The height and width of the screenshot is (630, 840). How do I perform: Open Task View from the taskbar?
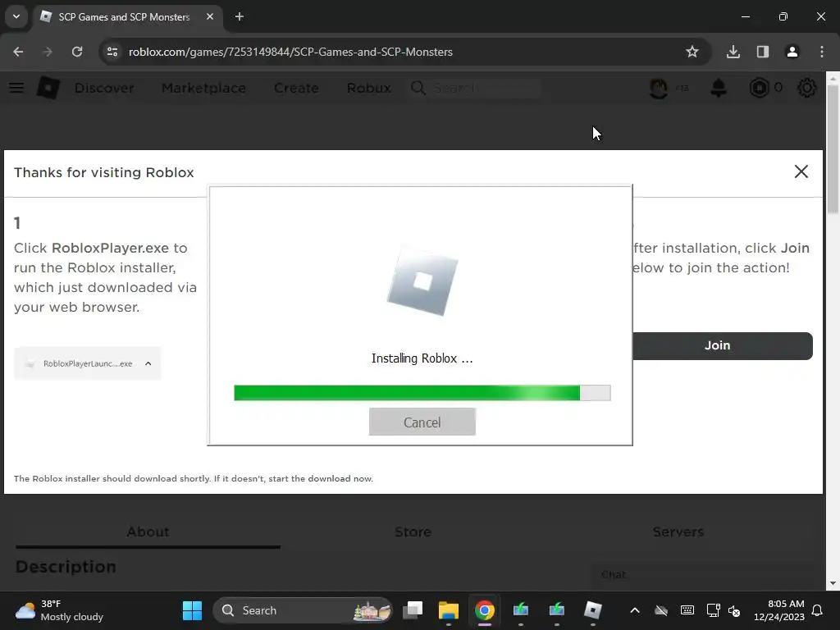pyautogui.click(x=413, y=610)
